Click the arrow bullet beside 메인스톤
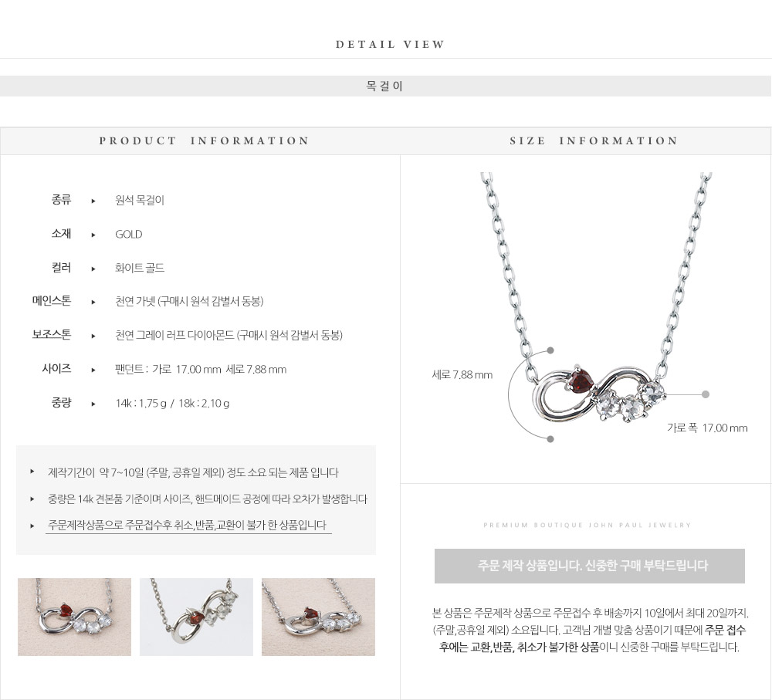The image size is (772, 700). tap(93, 302)
